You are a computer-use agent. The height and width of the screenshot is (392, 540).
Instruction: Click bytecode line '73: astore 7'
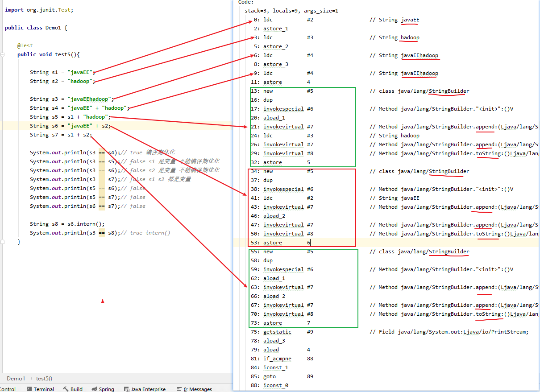(280, 323)
